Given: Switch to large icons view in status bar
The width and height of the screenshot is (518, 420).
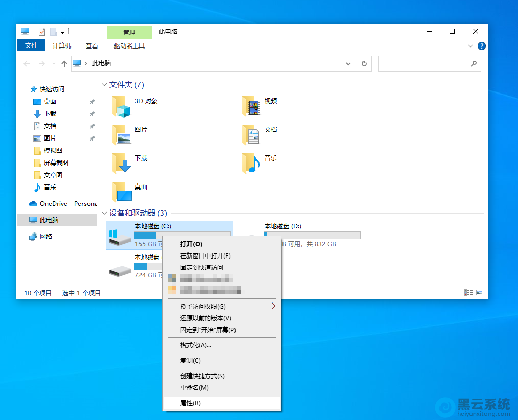Looking at the screenshot, I should [480, 293].
